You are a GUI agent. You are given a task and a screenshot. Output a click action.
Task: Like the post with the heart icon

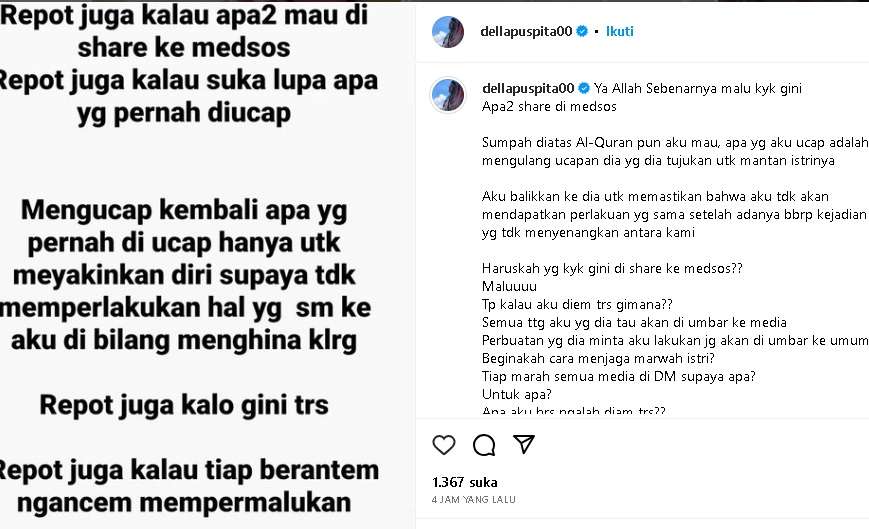pyautogui.click(x=443, y=445)
